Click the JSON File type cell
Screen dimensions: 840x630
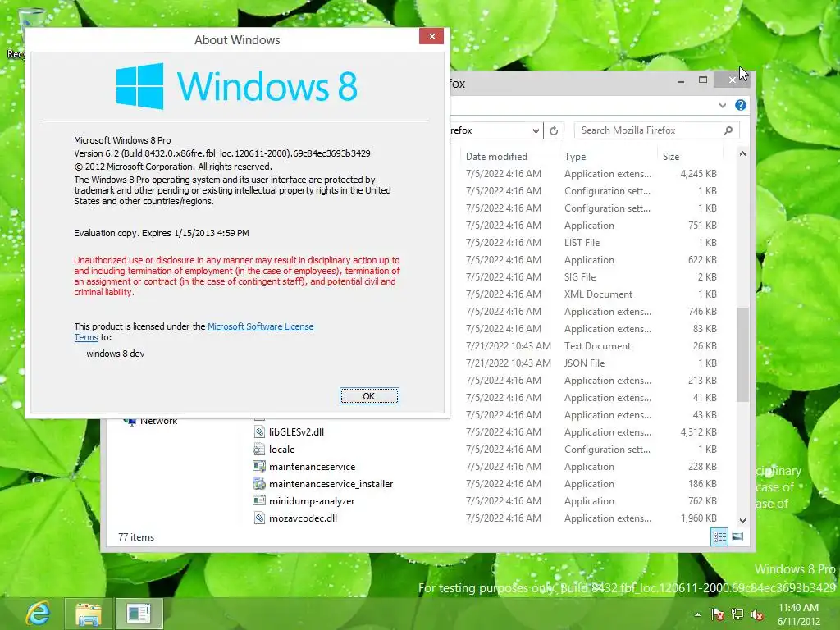[x=584, y=363]
